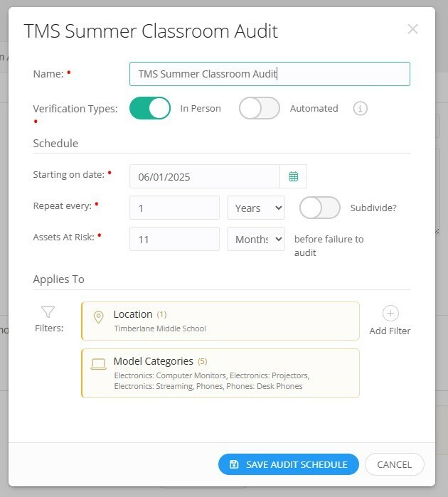Close the dialog with the X icon

pyautogui.click(x=412, y=29)
